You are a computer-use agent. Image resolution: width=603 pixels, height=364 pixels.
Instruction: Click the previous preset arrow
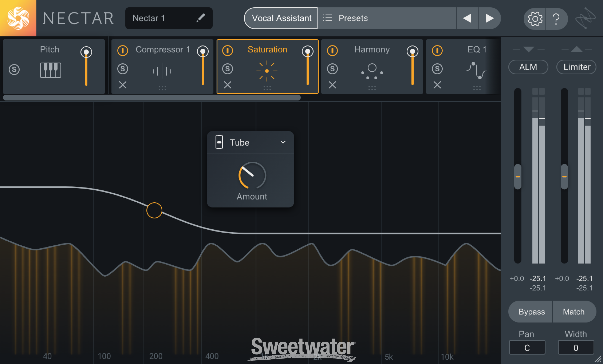pyautogui.click(x=467, y=18)
